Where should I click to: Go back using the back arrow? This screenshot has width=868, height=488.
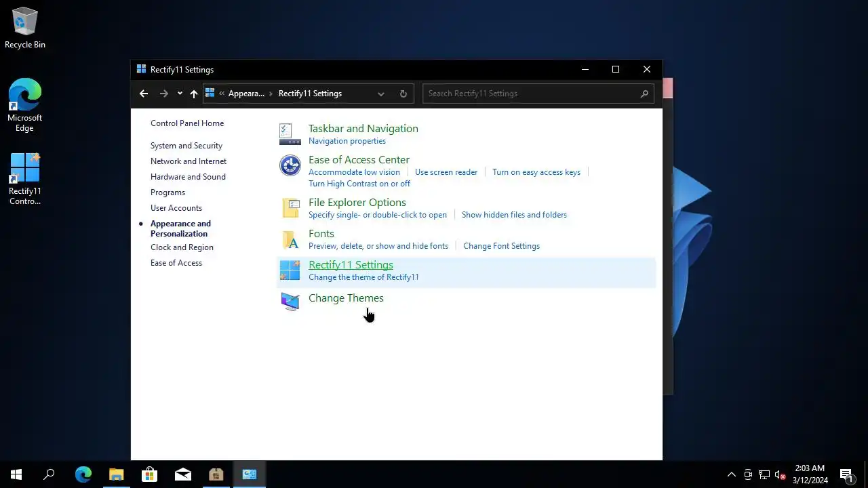(144, 94)
